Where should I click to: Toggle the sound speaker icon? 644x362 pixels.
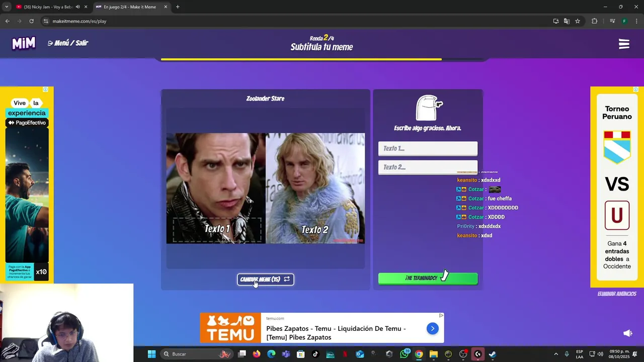(x=627, y=333)
